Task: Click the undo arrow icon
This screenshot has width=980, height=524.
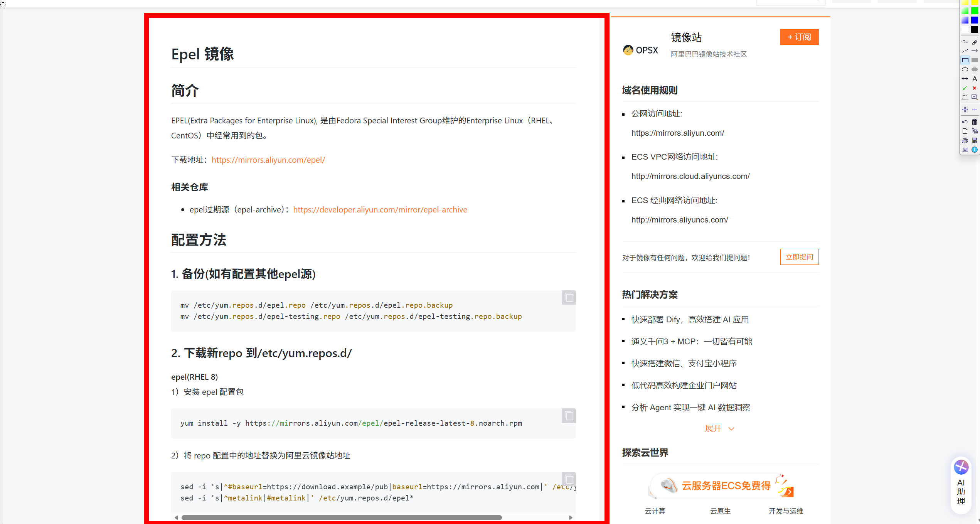Action: tap(965, 122)
